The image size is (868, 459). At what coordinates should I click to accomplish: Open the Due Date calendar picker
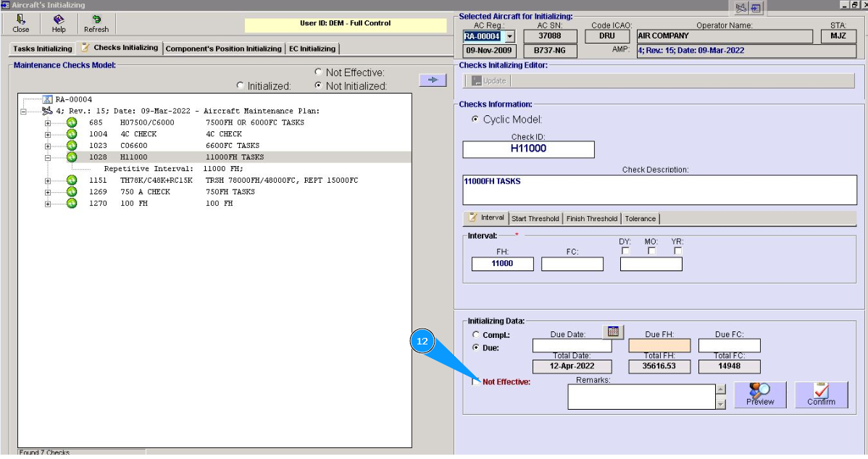pyautogui.click(x=613, y=331)
